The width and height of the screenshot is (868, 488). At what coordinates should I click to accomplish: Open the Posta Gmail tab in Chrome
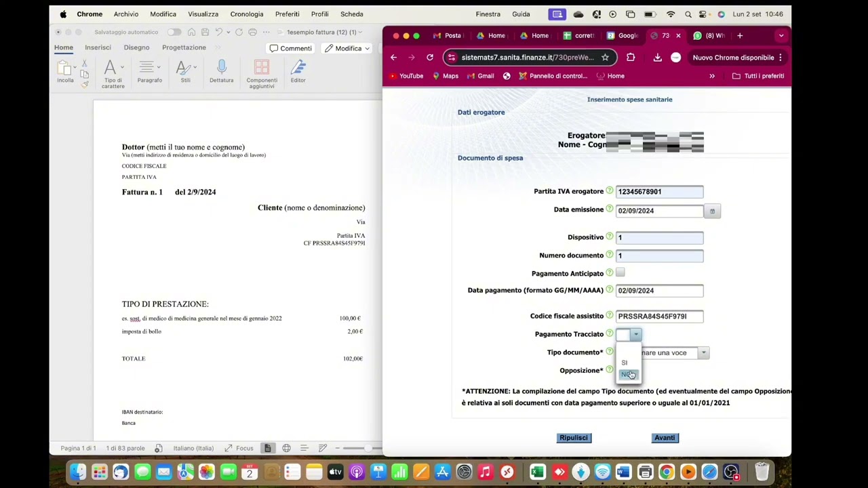click(448, 35)
